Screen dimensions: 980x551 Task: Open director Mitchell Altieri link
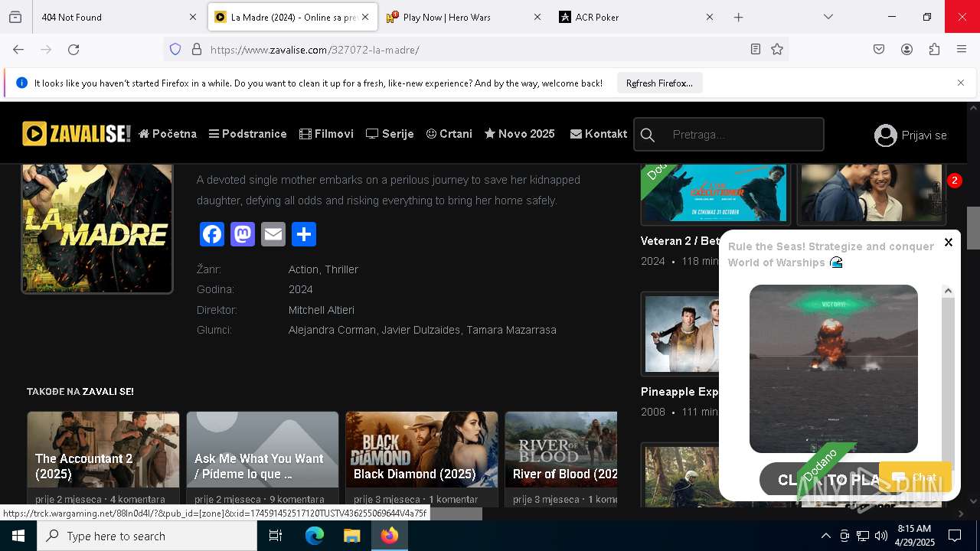[322, 310]
